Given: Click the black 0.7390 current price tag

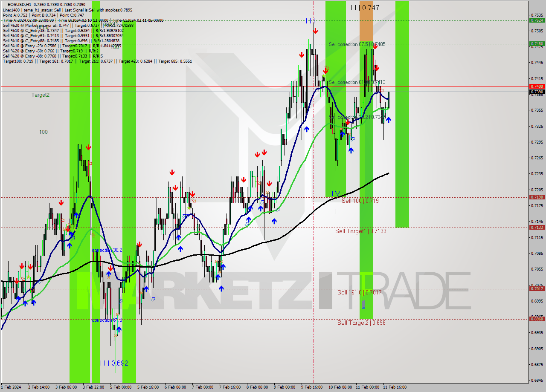Looking at the screenshot, I should click(537, 92).
